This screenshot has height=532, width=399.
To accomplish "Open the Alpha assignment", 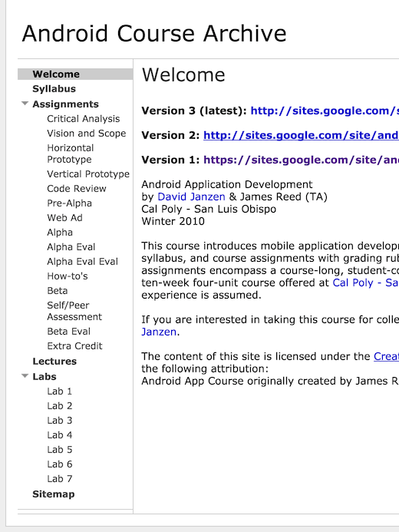I will pos(60,233).
